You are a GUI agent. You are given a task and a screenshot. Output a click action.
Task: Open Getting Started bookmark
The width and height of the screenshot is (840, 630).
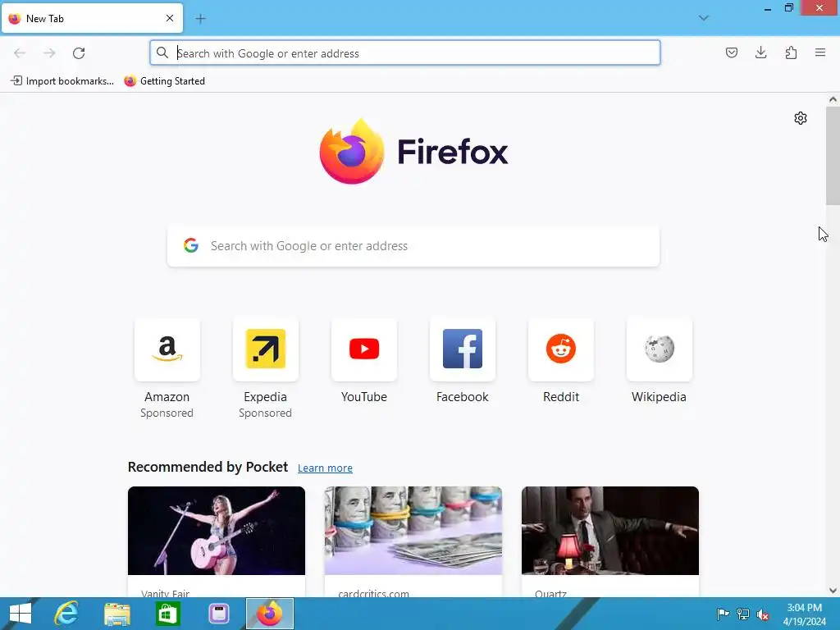pos(164,81)
